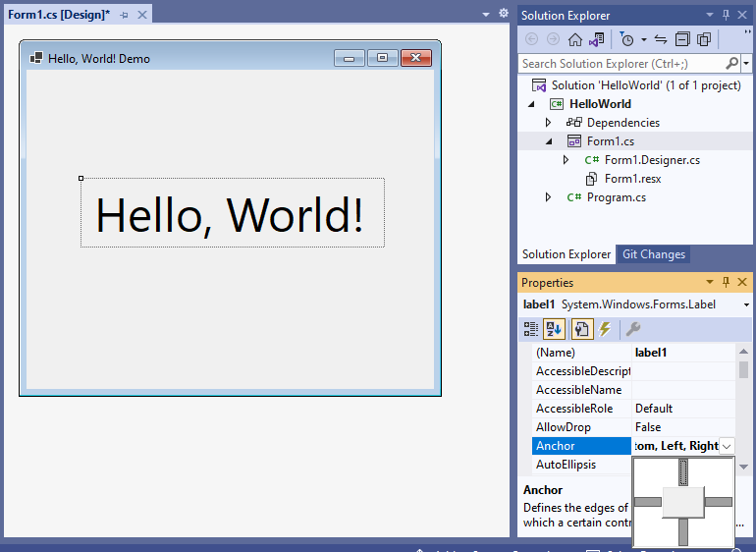
Task: Select the AccessibleName property row
Action: click(x=633, y=390)
